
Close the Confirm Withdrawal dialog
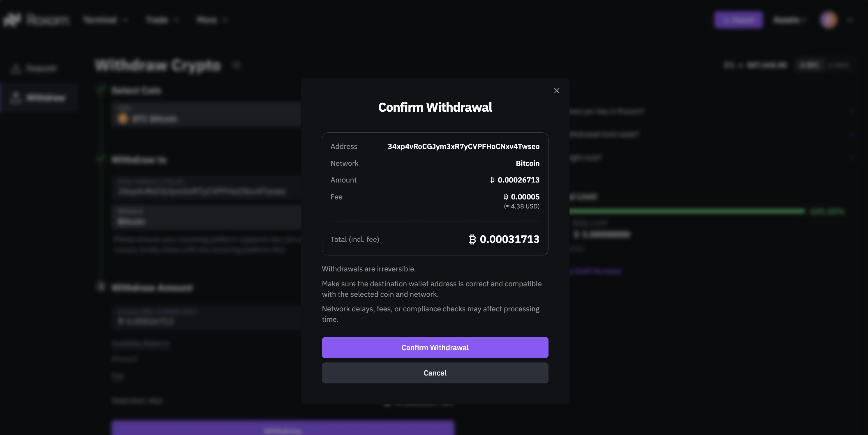556,90
